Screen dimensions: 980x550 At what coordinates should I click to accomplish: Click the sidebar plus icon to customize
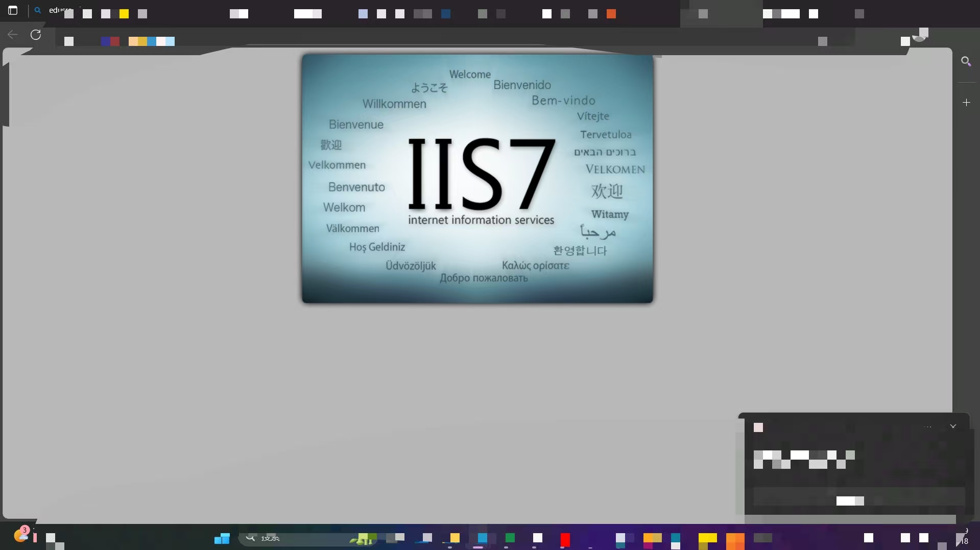coord(966,103)
